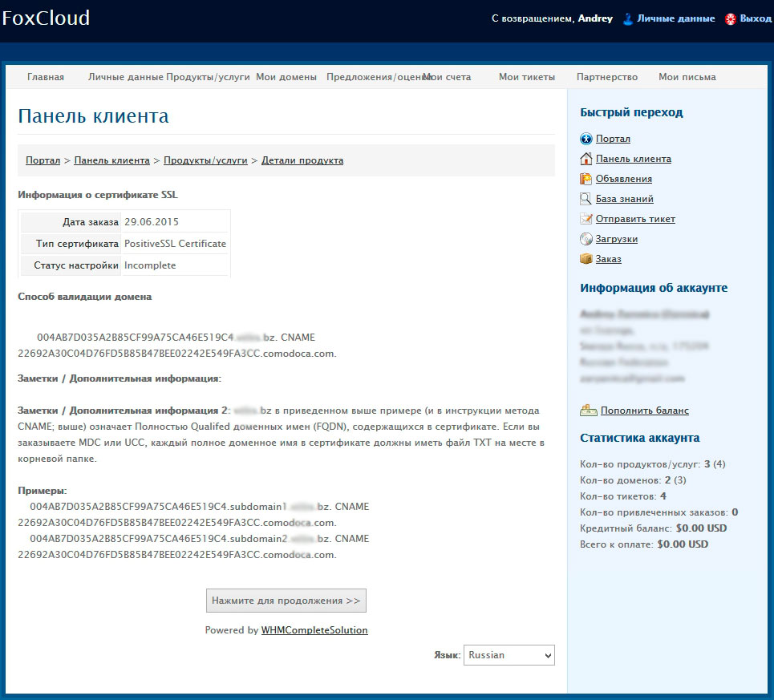Open the База знаний sidebar link
774x700 pixels.
tap(625, 199)
